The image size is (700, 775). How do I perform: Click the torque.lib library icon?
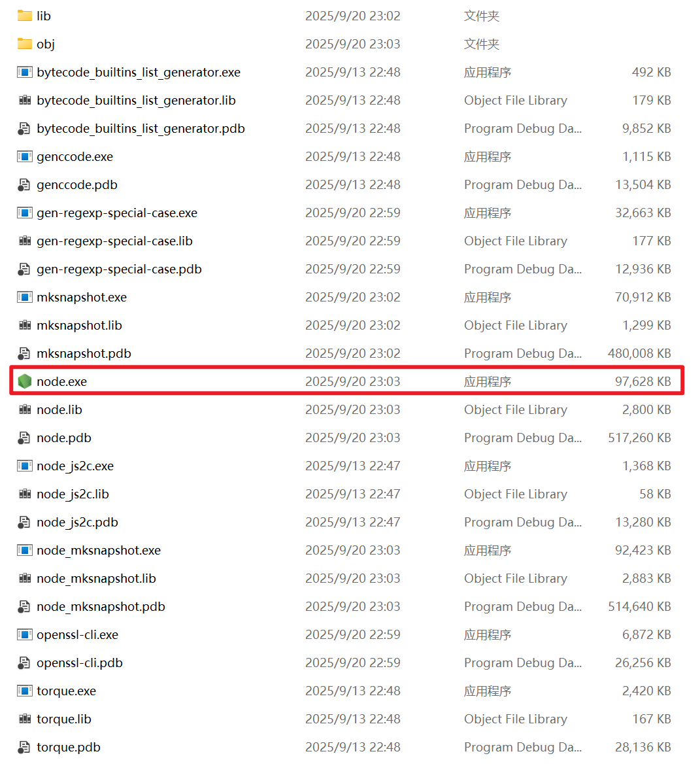[x=25, y=719]
